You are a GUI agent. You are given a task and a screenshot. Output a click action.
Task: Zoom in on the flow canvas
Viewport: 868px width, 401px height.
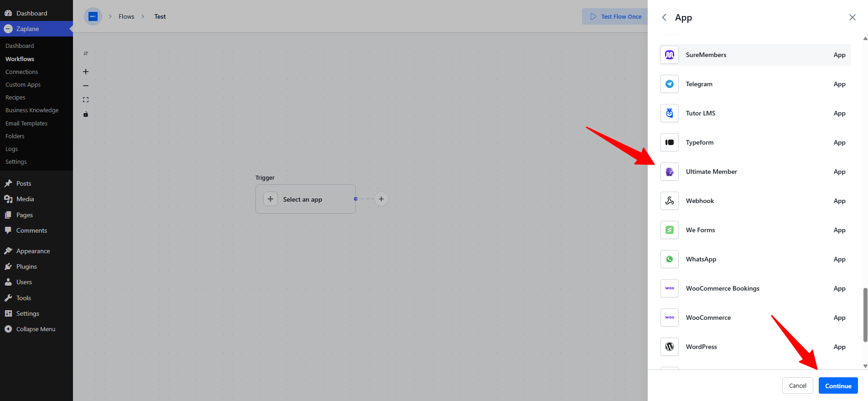point(86,72)
